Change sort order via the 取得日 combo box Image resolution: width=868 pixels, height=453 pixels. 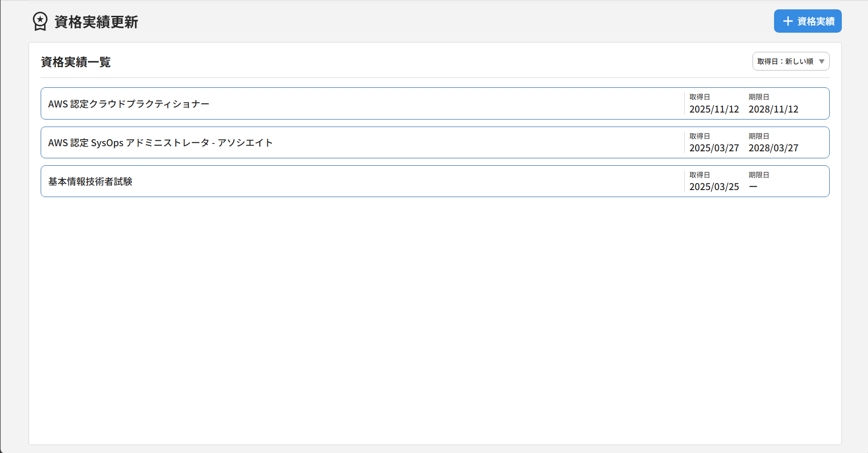pyautogui.click(x=791, y=61)
